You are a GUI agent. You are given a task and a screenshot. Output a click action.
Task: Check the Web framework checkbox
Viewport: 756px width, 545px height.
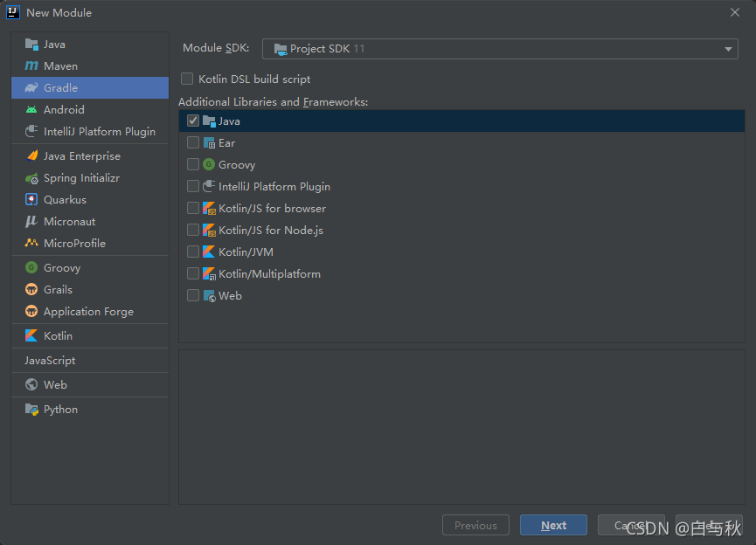pos(193,295)
